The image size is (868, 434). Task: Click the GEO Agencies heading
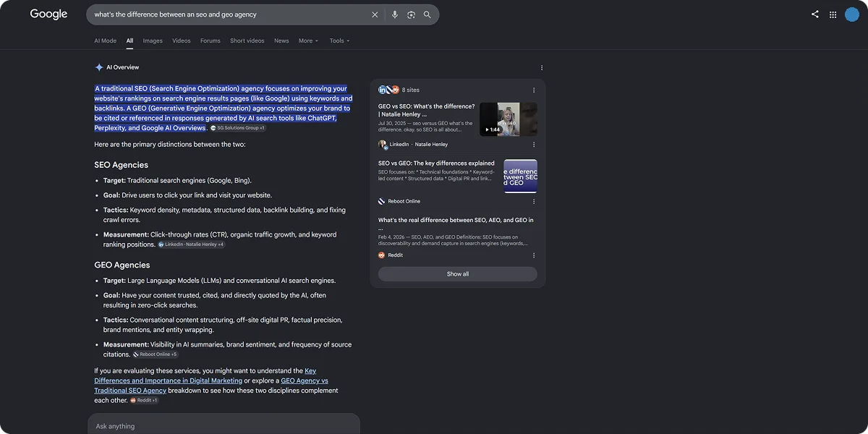pyautogui.click(x=122, y=265)
